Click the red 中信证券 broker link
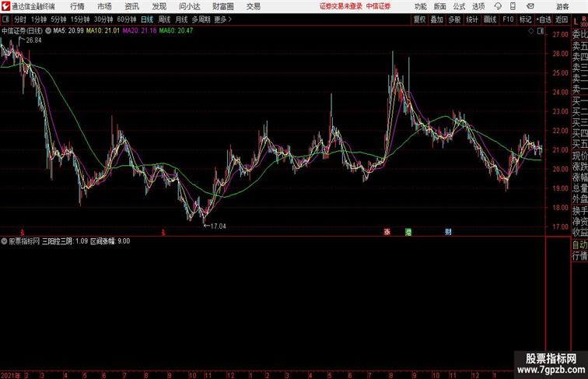The image size is (588, 379). tap(378, 6)
